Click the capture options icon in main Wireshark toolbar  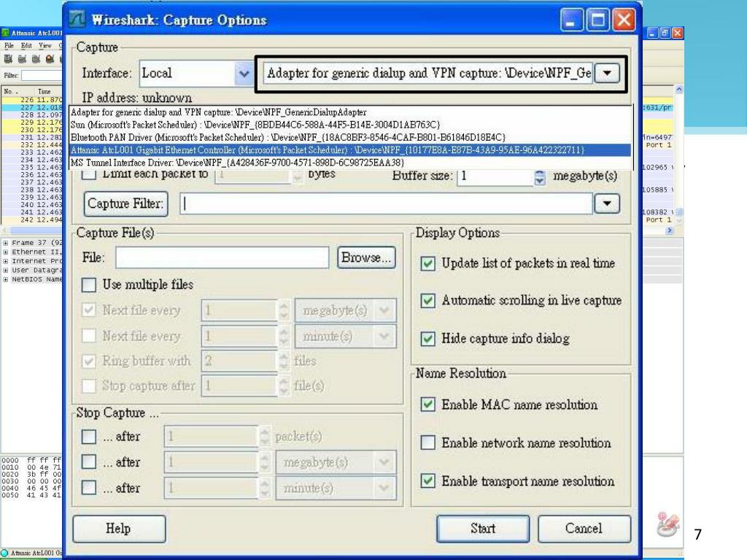coord(22,59)
